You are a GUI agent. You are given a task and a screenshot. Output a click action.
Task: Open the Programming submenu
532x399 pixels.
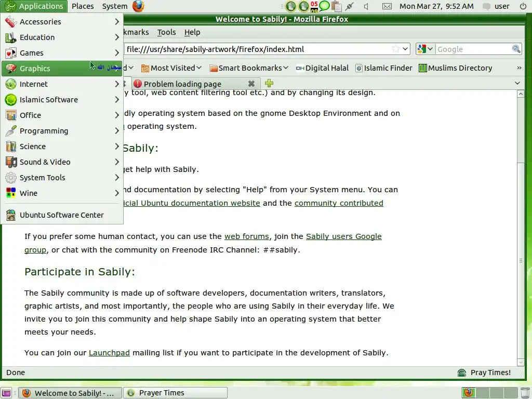(62, 131)
